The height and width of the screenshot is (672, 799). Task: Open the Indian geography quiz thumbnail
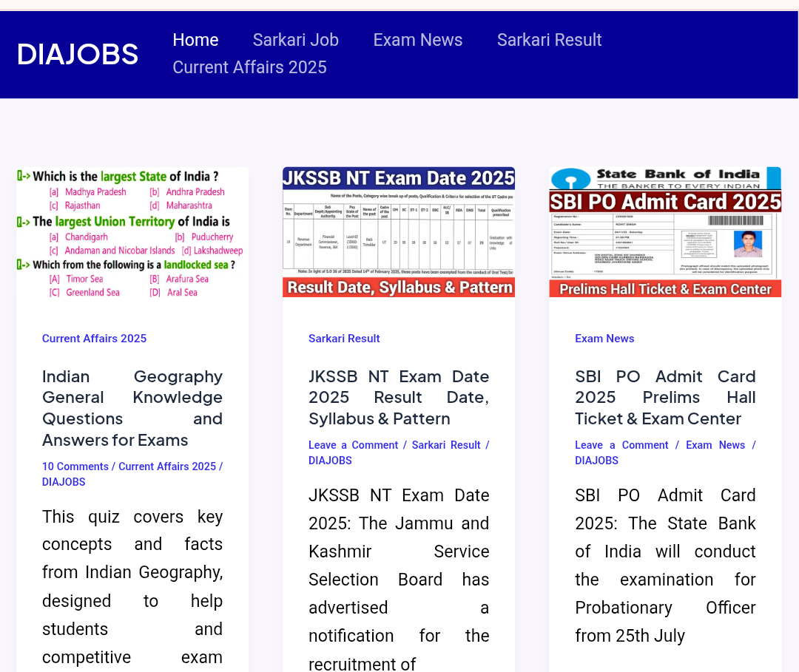132,233
